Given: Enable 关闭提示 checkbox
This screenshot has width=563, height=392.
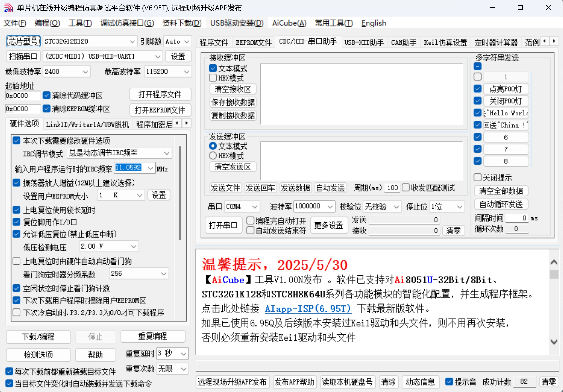Looking at the screenshot, I should click(x=477, y=177).
